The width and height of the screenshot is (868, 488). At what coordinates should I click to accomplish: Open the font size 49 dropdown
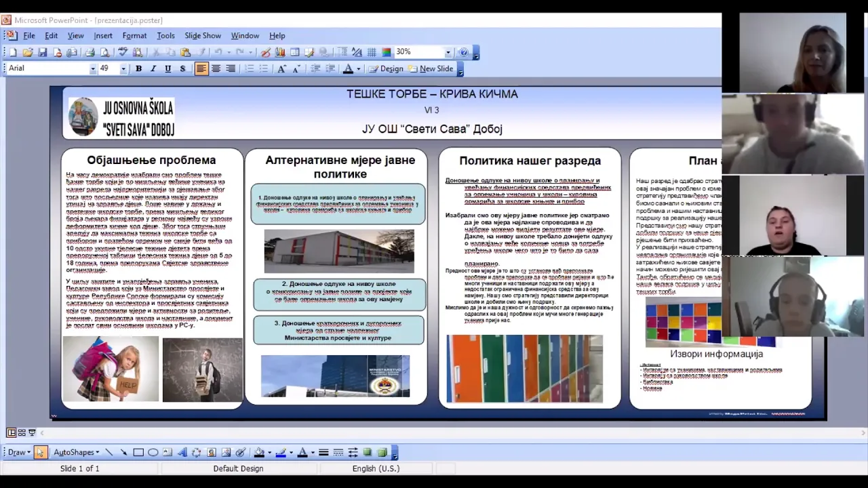(123, 68)
